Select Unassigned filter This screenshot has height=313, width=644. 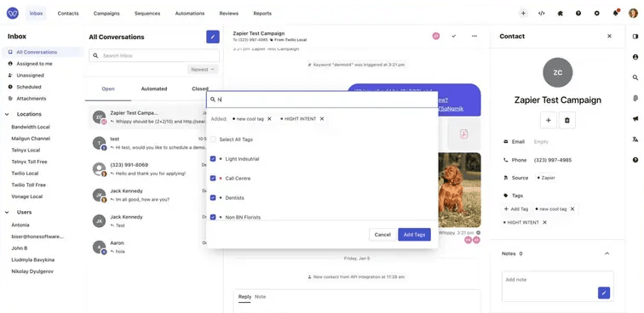[x=30, y=76]
